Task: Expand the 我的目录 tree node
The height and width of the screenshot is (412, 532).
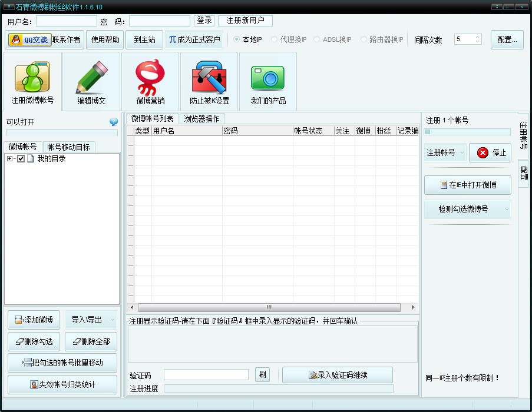Action: pyautogui.click(x=10, y=159)
